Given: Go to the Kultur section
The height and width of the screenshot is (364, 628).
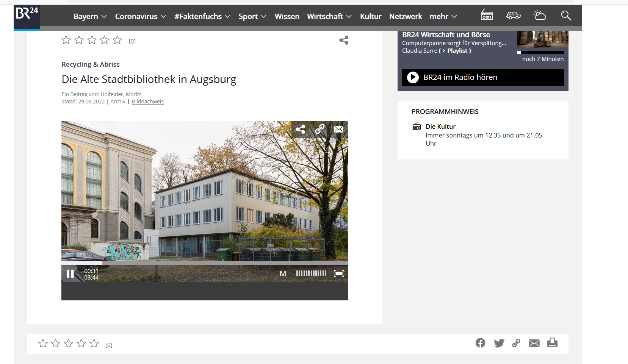Looking at the screenshot, I should point(370,16).
